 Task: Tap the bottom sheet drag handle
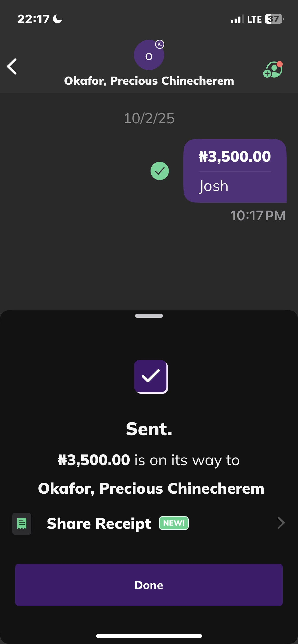point(149,316)
